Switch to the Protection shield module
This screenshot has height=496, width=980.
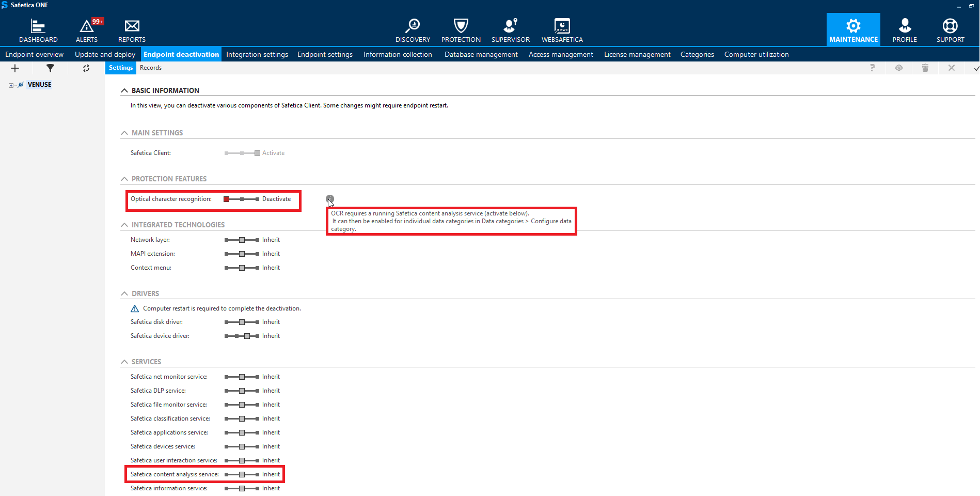[x=461, y=30]
